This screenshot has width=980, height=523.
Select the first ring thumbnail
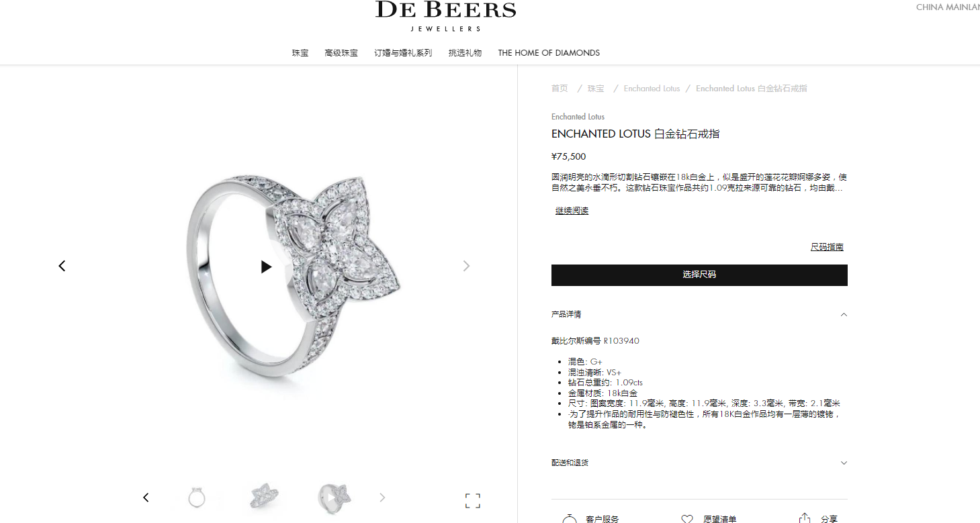pos(197,497)
